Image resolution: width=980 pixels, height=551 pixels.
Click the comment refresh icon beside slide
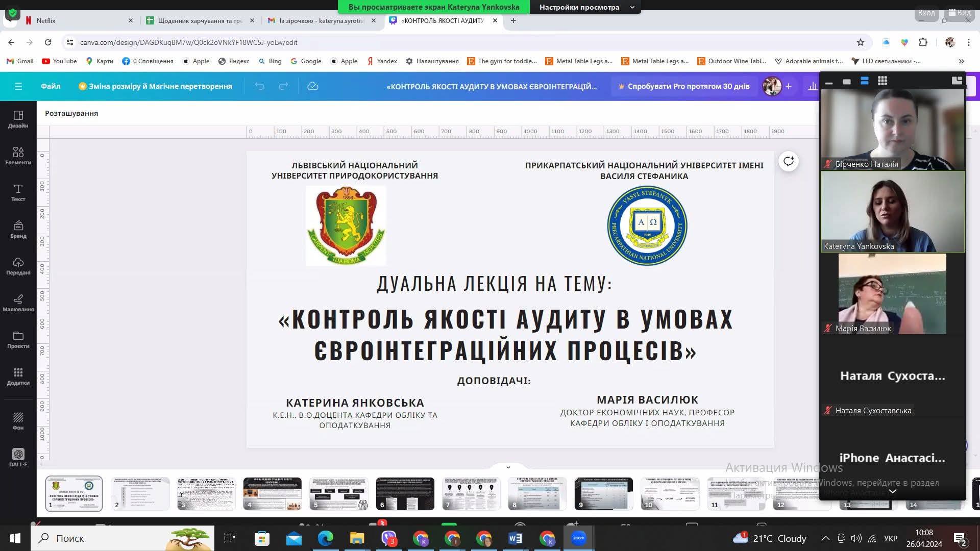[x=788, y=161]
